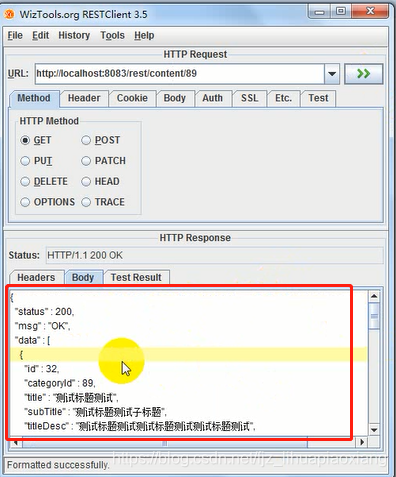Open the Edit menu
The height and width of the screenshot is (477, 396).
[40, 35]
